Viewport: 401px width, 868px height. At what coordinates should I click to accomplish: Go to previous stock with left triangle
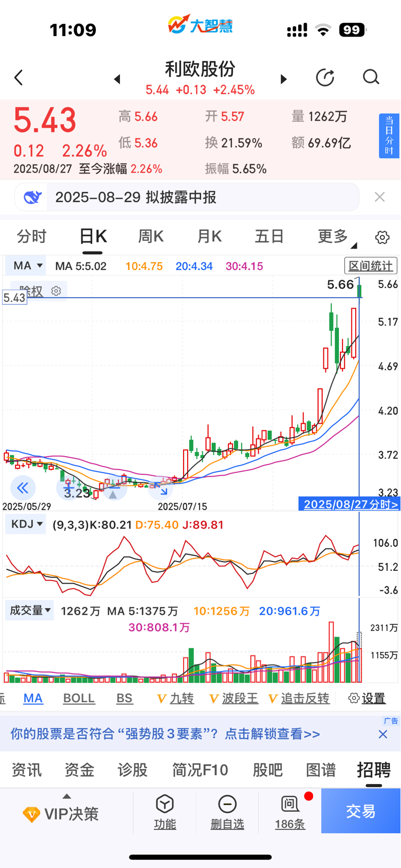tap(117, 79)
